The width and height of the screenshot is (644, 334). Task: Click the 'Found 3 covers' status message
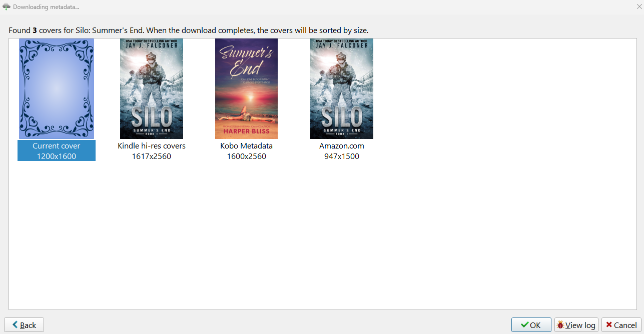click(x=189, y=30)
